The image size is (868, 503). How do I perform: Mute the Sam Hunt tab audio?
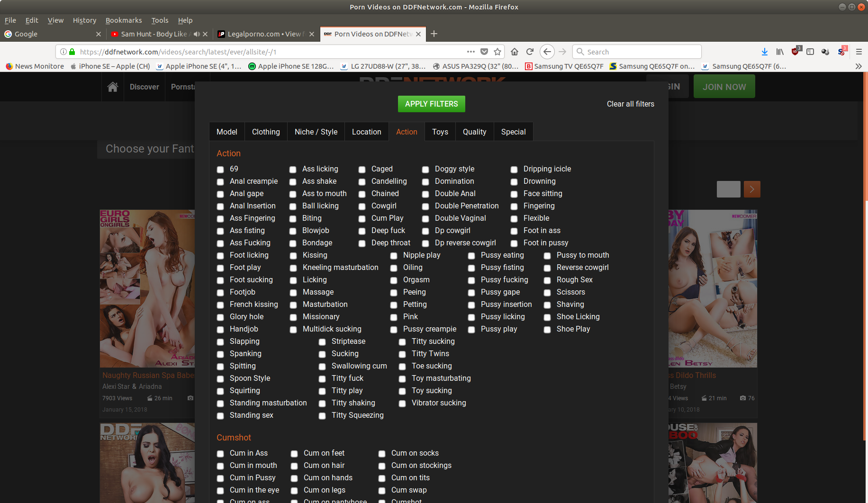pyautogui.click(x=197, y=34)
